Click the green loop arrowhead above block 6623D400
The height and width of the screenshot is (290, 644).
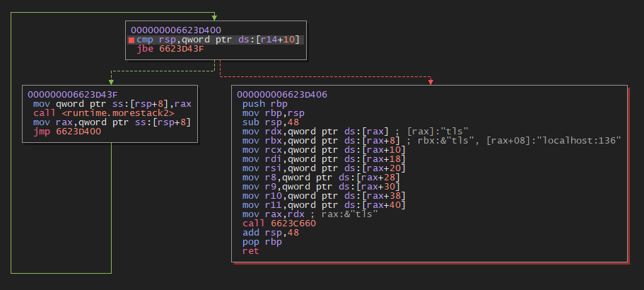213,17
